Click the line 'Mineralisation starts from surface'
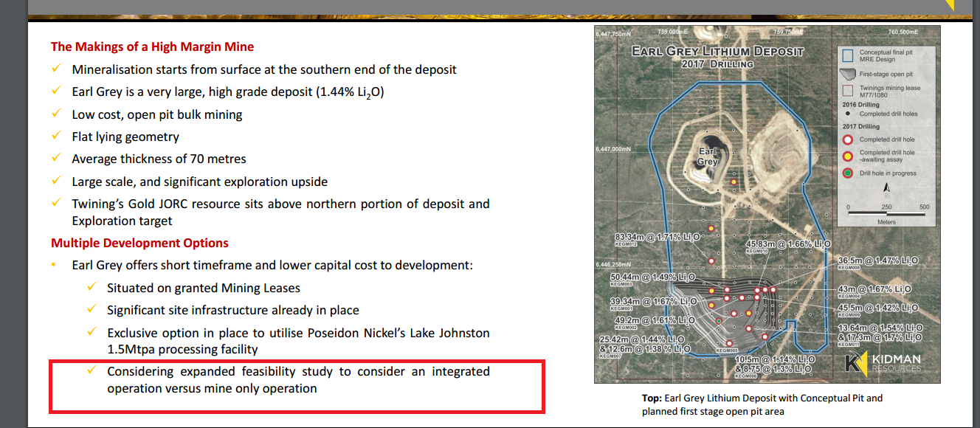980x428 pixels. point(264,69)
